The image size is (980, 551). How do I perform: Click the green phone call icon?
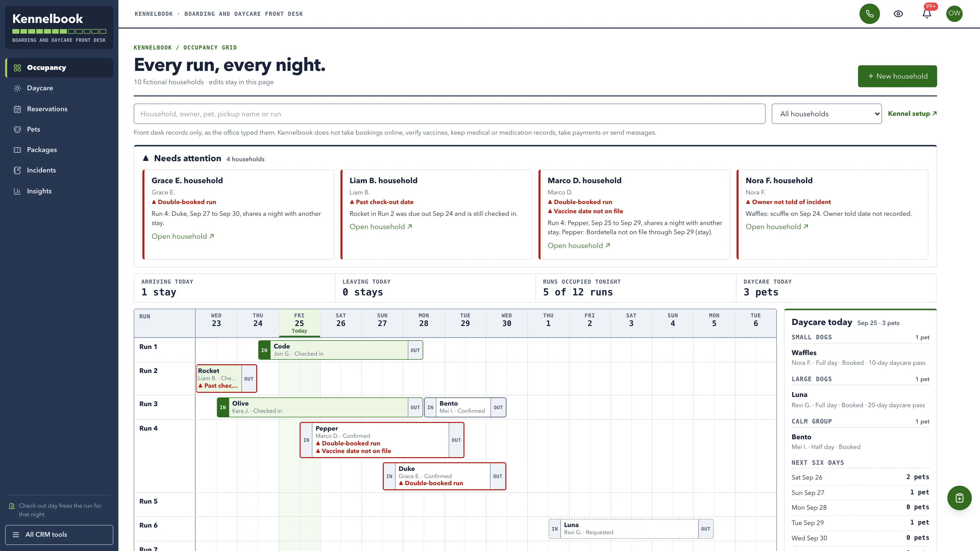(869, 14)
